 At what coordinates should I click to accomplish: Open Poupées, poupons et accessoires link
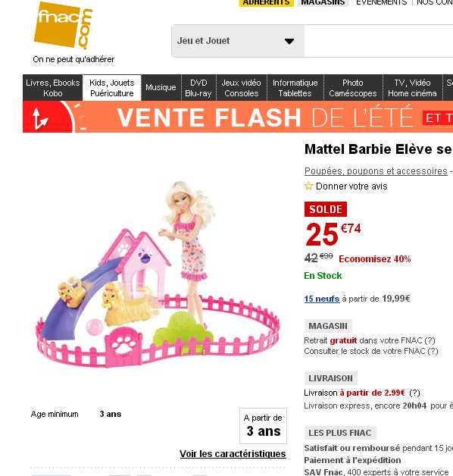(x=376, y=171)
